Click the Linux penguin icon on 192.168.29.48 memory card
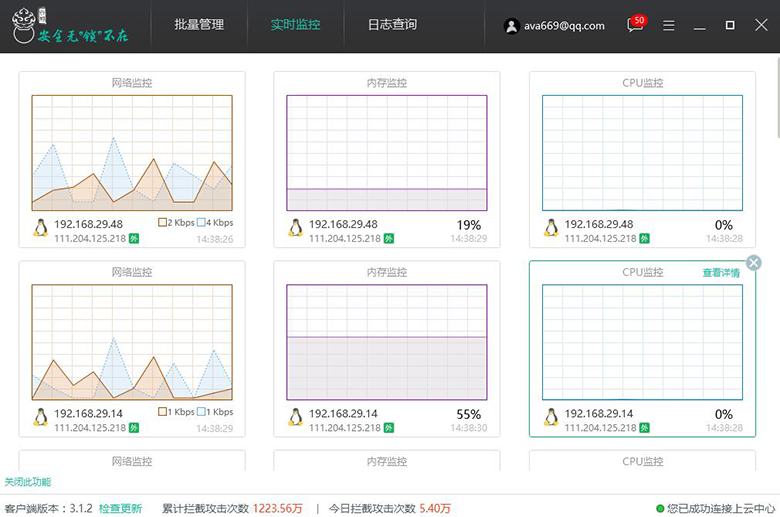 tap(295, 228)
